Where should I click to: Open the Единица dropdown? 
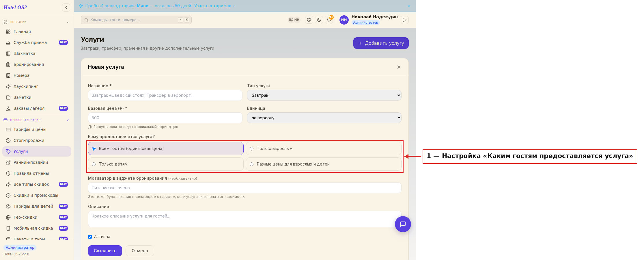coord(324,118)
